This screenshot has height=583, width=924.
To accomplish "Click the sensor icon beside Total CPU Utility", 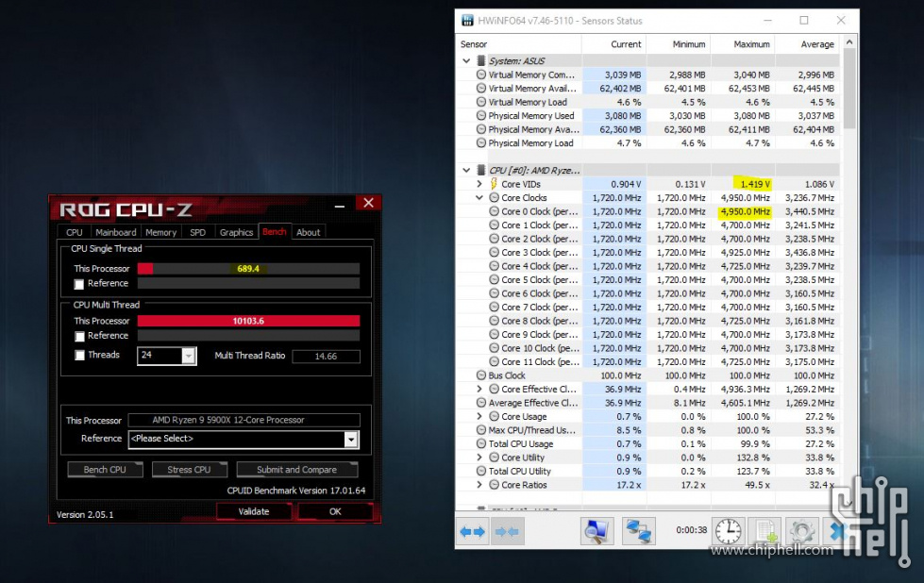I will pos(480,471).
